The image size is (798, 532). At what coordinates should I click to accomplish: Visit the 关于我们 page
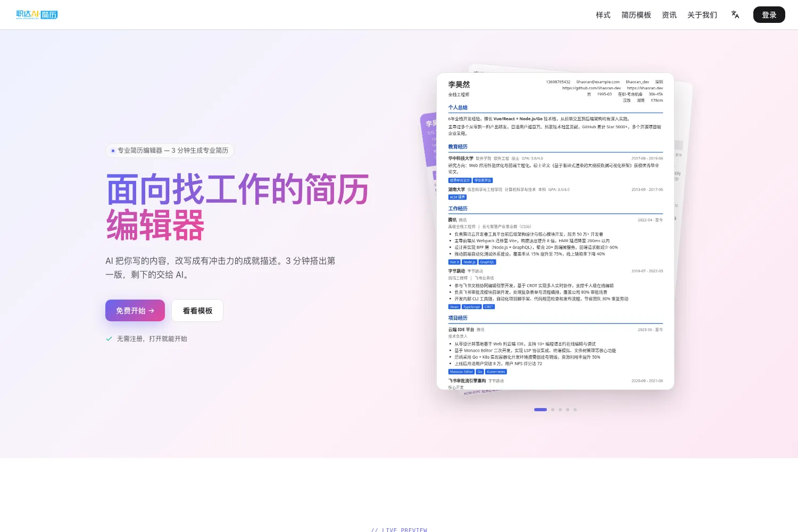702,15
